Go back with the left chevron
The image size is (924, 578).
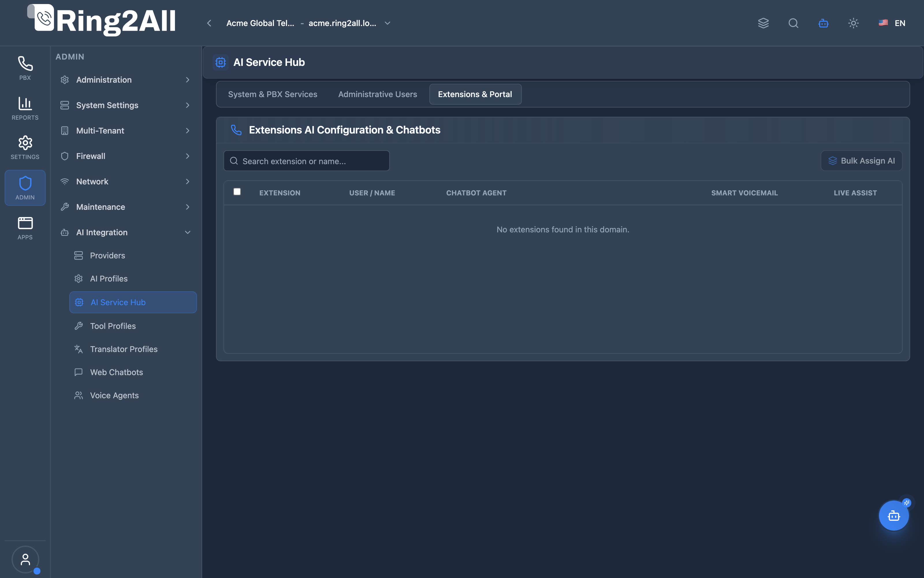(209, 23)
